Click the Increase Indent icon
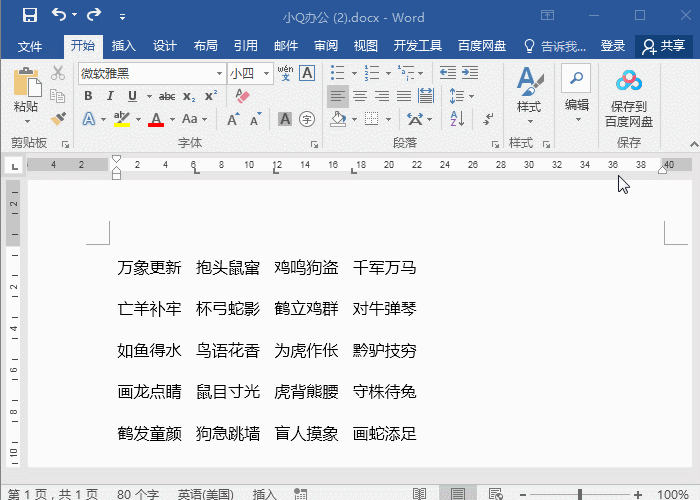 469,73
